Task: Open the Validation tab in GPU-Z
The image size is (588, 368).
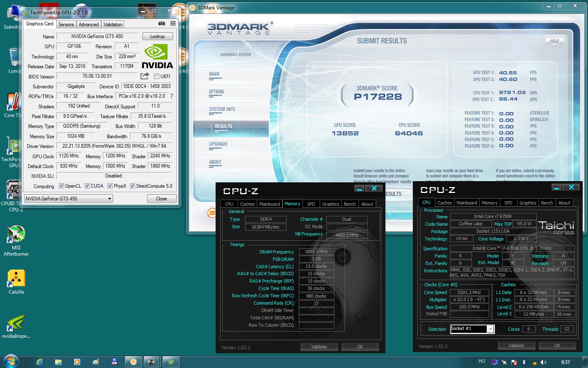Action: tap(113, 25)
